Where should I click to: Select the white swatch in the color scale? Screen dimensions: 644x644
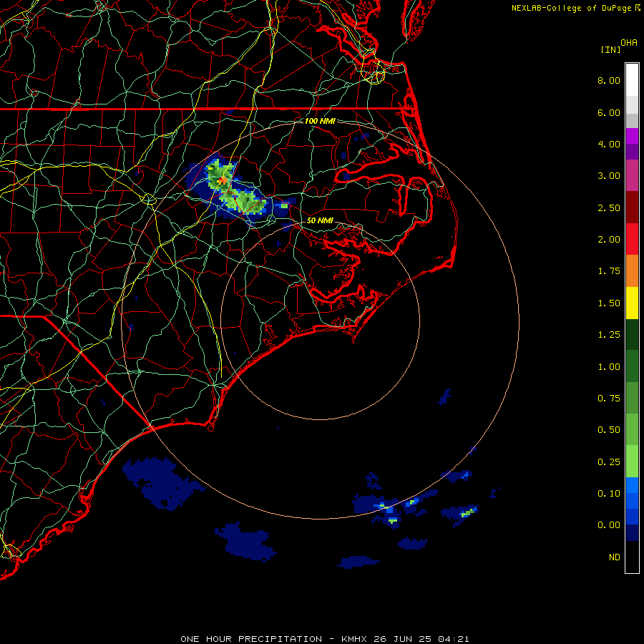point(632,79)
